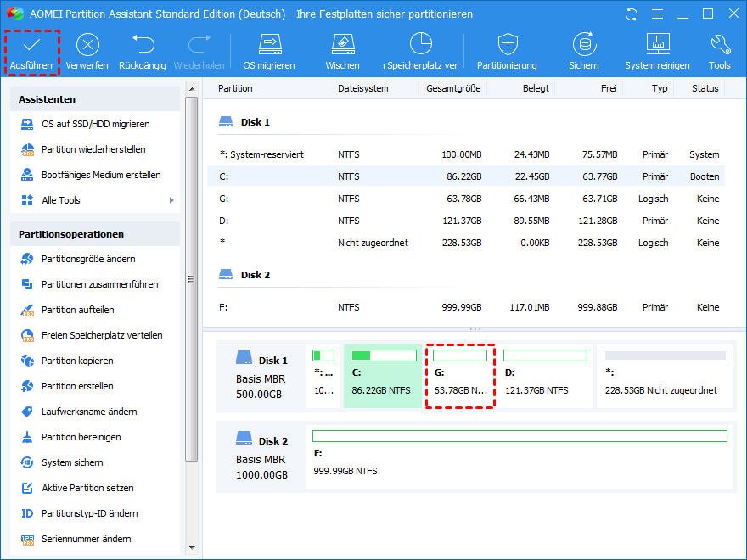Click the refresh icon in title bar
Image resolution: width=747 pixels, height=560 pixels.
point(631,14)
